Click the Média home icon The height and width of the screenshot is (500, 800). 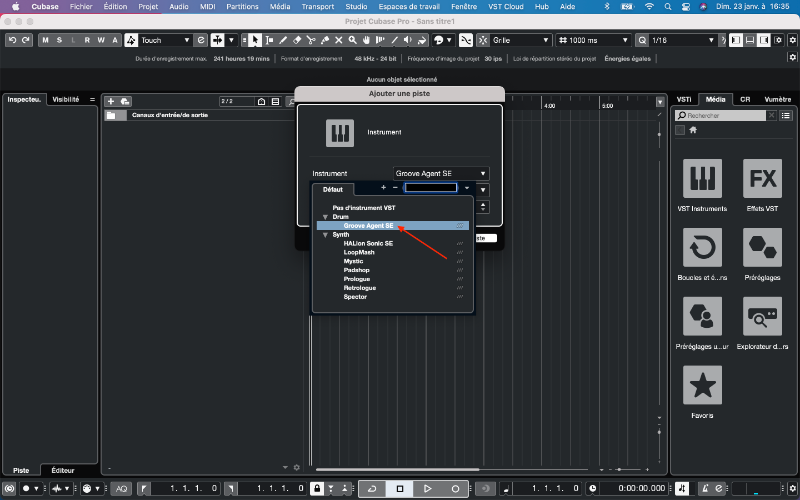[693, 130]
